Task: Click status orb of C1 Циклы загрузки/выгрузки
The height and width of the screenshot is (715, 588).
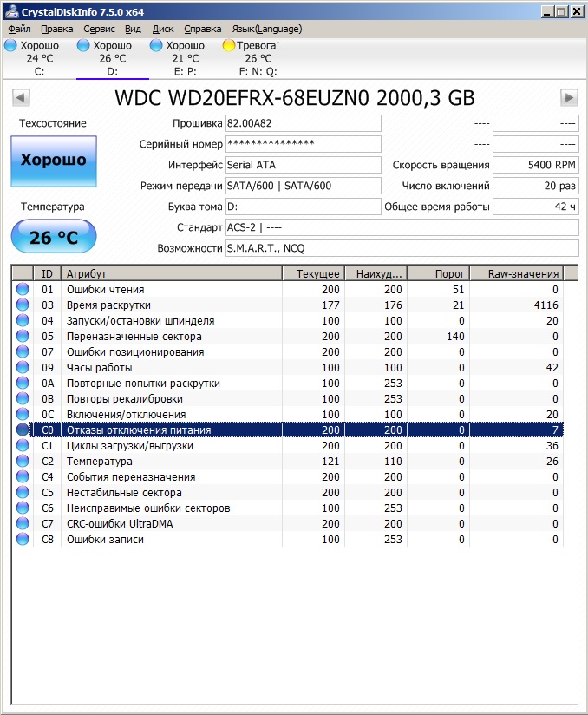Action: (x=23, y=445)
